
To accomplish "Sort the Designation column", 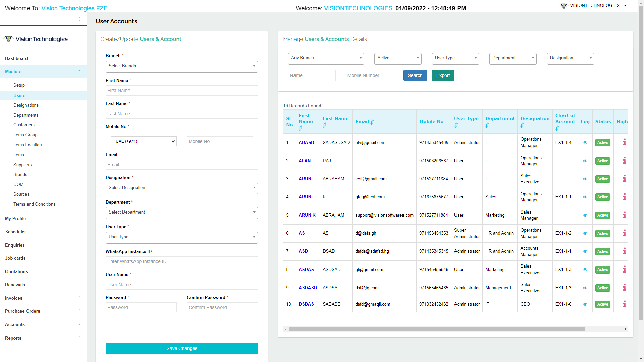I will pos(523,125).
